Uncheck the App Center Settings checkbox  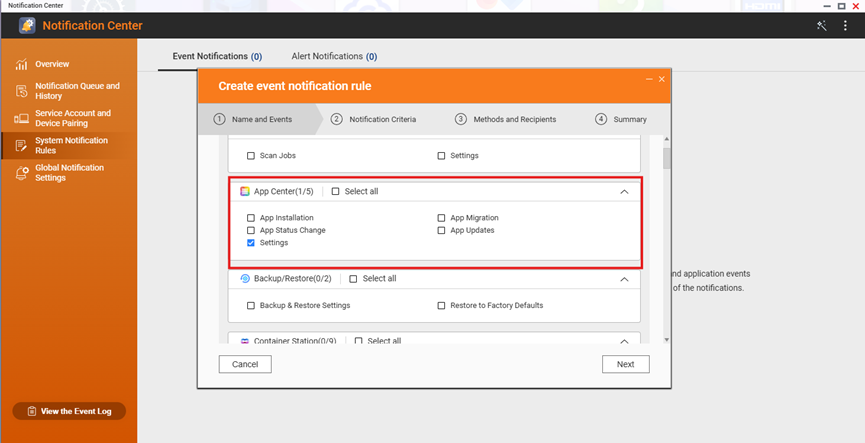point(251,243)
